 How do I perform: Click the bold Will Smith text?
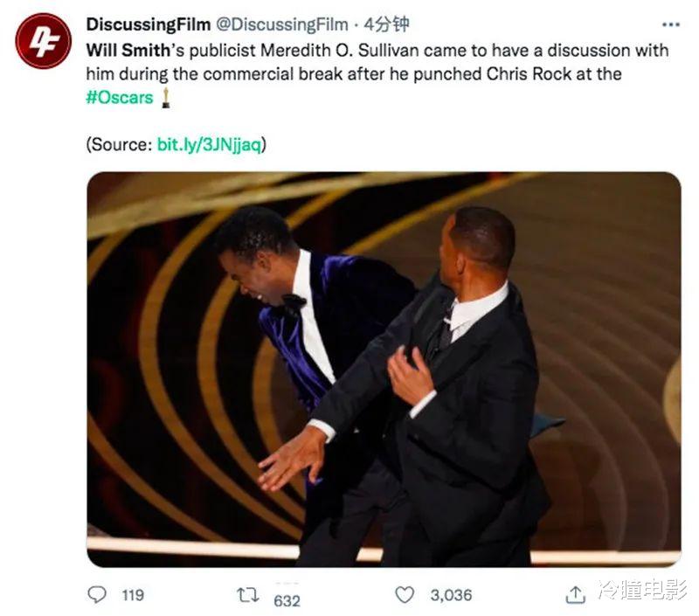(x=128, y=51)
